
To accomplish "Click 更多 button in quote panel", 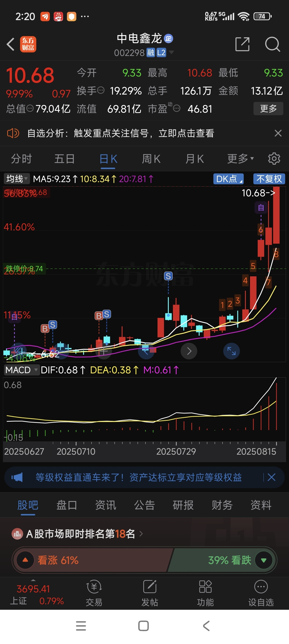I will [268, 109].
